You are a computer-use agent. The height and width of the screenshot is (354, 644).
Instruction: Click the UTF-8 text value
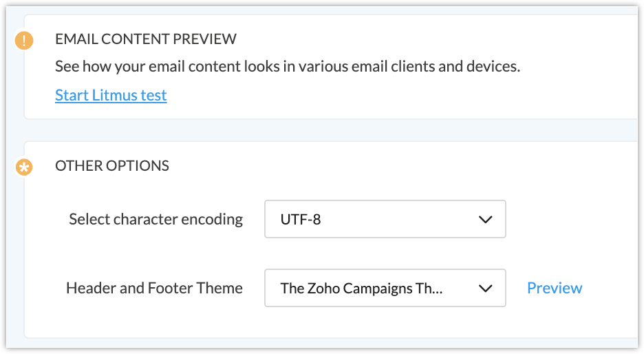(x=301, y=220)
